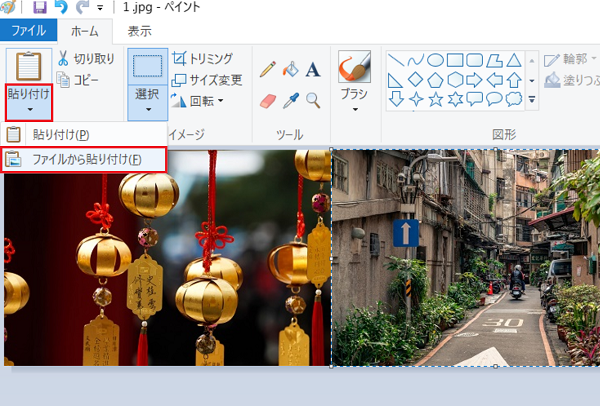Select the Magnifier tool
The width and height of the screenshot is (600, 406).
pos(313,101)
